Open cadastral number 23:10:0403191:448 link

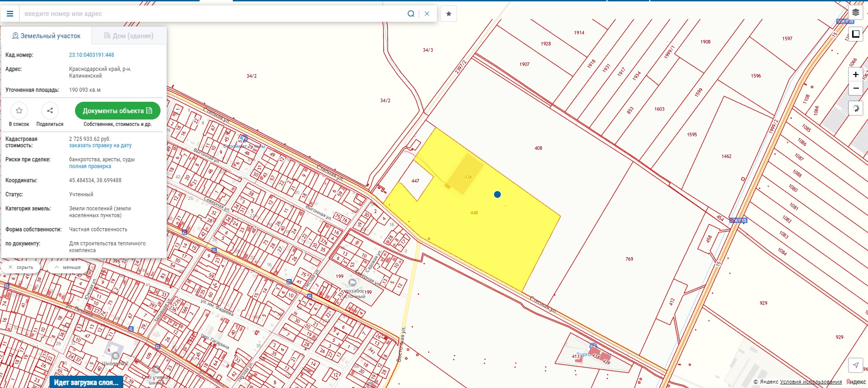click(91, 55)
